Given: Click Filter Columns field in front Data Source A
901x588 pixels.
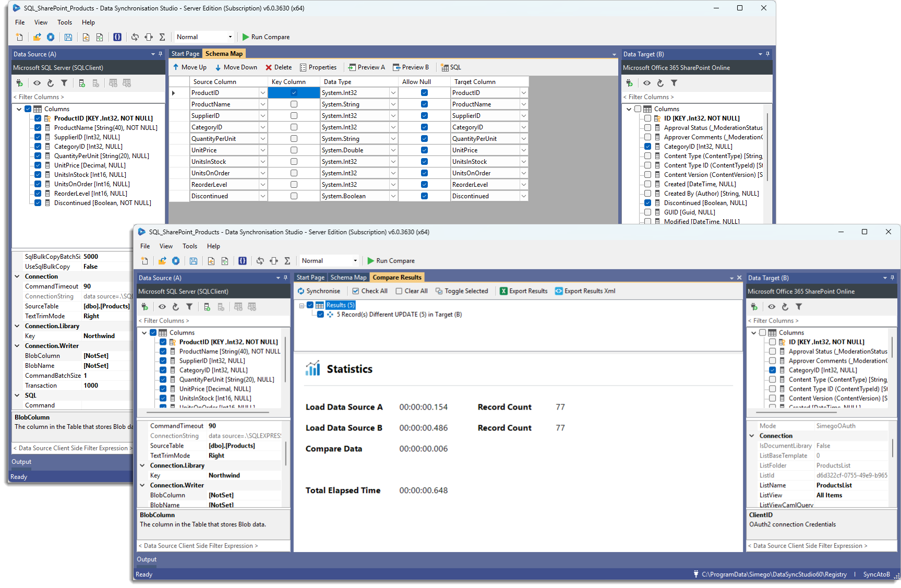Looking at the screenshot, I should pyautogui.click(x=213, y=321).
